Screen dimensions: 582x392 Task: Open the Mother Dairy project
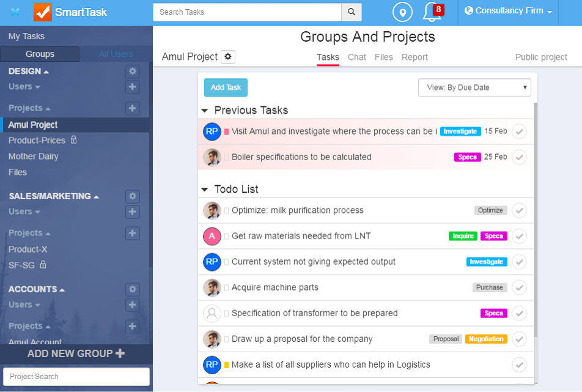pyautogui.click(x=34, y=157)
